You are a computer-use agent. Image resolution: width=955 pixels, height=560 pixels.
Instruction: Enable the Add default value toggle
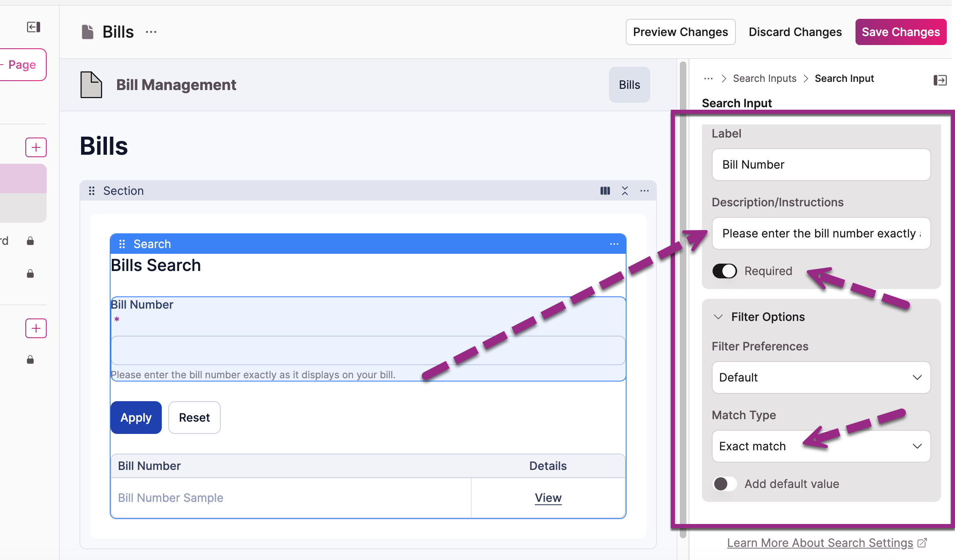coord(724,484)
